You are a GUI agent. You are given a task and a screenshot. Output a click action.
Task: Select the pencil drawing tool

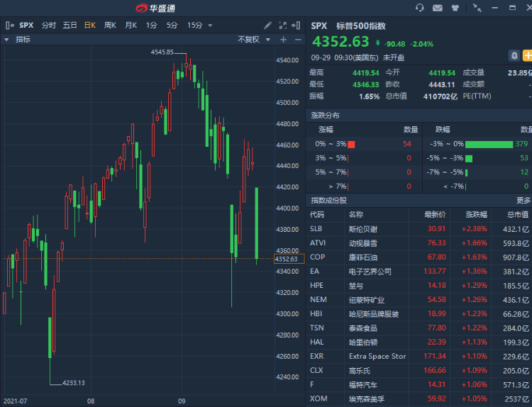270,25
